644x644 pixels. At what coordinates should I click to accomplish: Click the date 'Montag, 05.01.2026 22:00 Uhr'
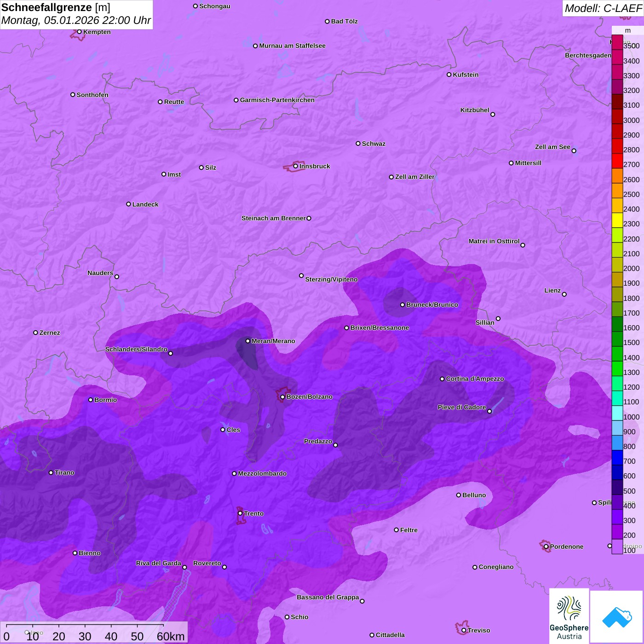76,20
